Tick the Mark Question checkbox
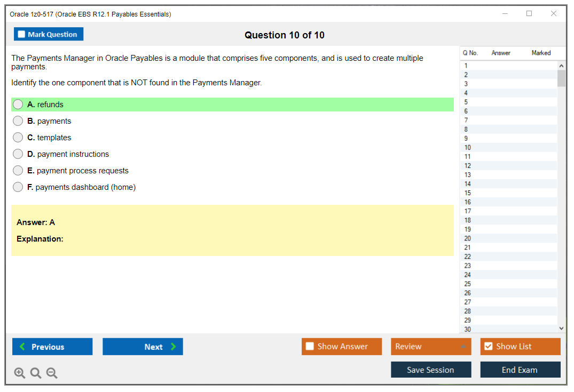 coord(22,35)
